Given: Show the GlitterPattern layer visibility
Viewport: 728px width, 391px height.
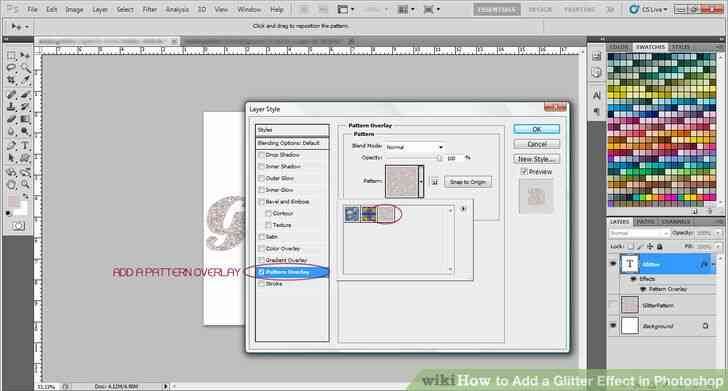Looking at the screenshot, I should click(x=613, y=306).
